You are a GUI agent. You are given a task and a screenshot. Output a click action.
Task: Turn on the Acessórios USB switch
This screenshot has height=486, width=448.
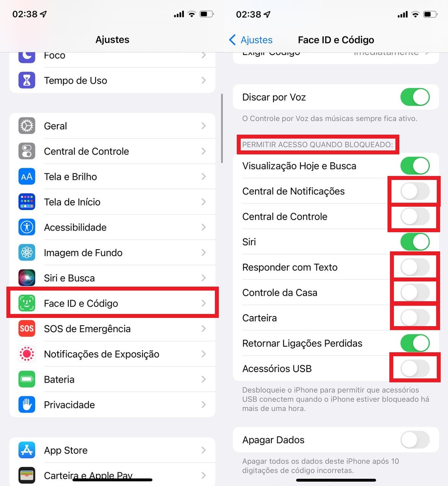pyautogui.click(x=415, y=368)
